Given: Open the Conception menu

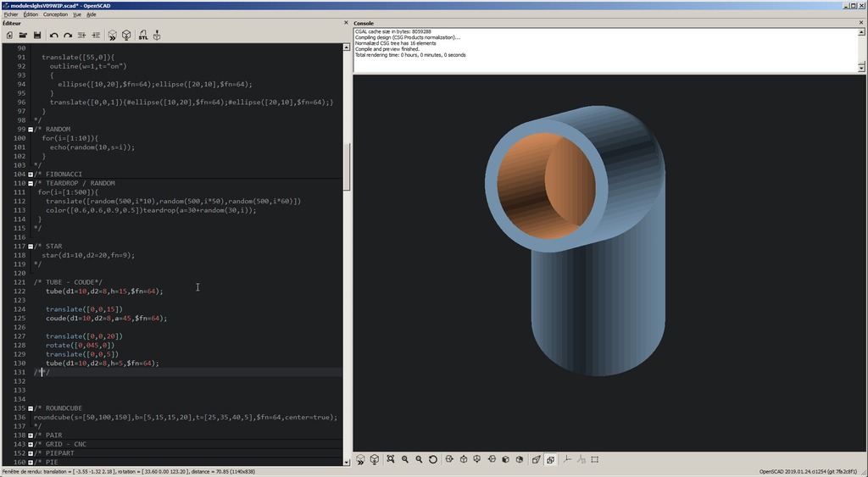Looking at the screenshot, I should 55,14.
